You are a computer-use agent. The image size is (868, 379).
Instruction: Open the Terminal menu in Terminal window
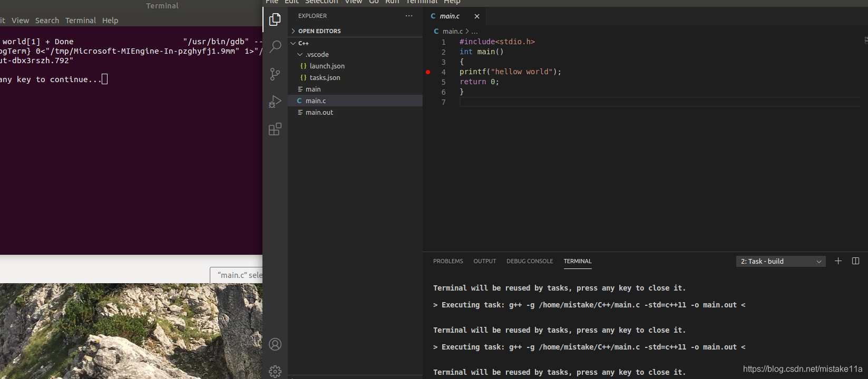[81, 21]
